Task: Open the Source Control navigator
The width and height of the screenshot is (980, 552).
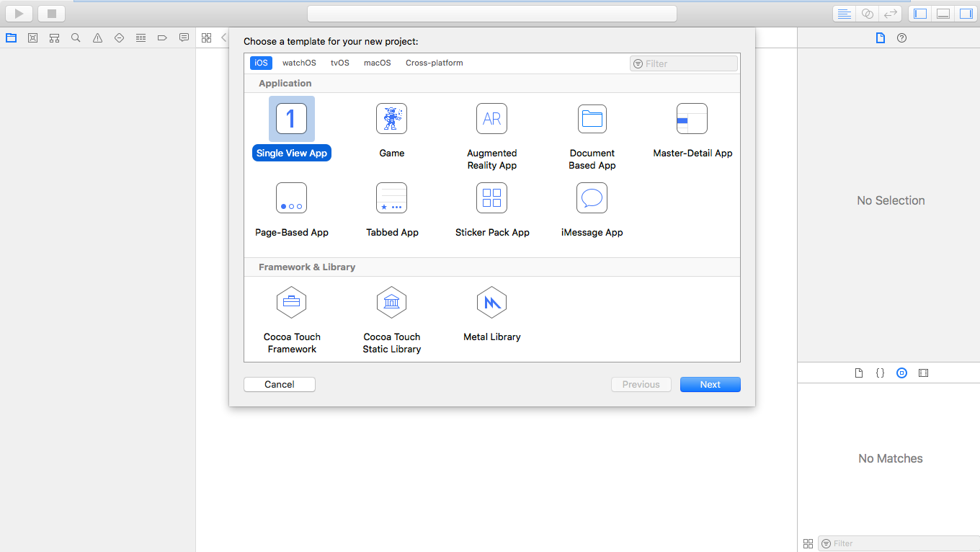Action: 32,38
